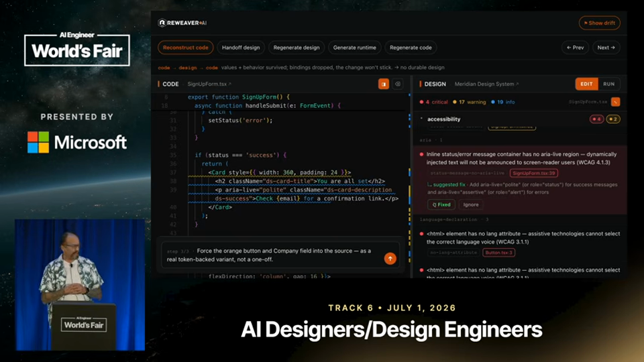Select the Reconstruct code step
The image size is (644, 362).
[x=186, y=48]
